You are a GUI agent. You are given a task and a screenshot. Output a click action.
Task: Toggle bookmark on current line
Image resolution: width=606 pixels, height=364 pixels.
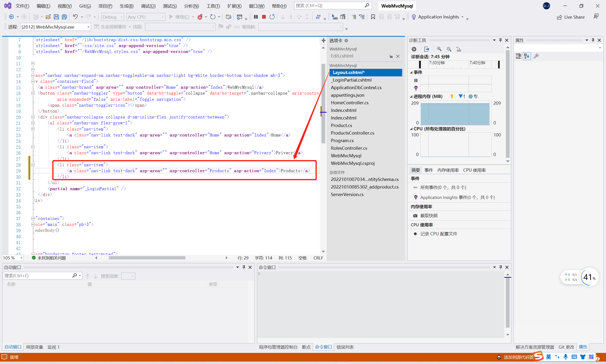point(373,17)
